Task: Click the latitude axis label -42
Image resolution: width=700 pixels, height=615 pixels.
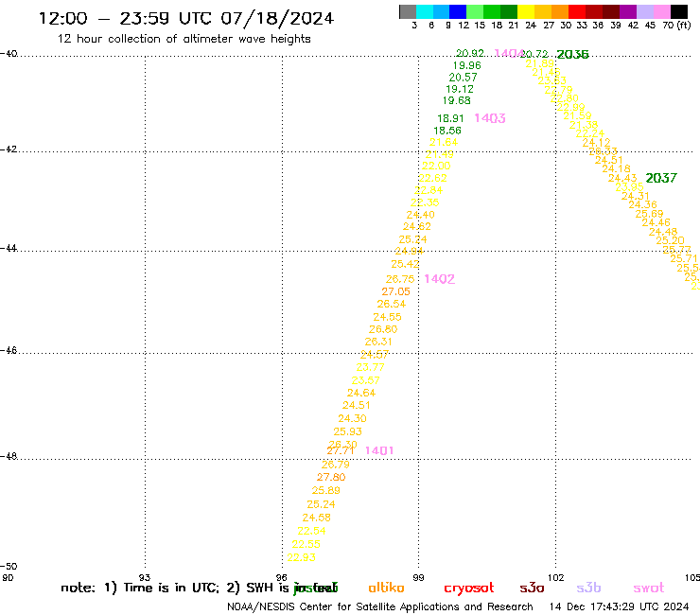Action: pos(9,149)
